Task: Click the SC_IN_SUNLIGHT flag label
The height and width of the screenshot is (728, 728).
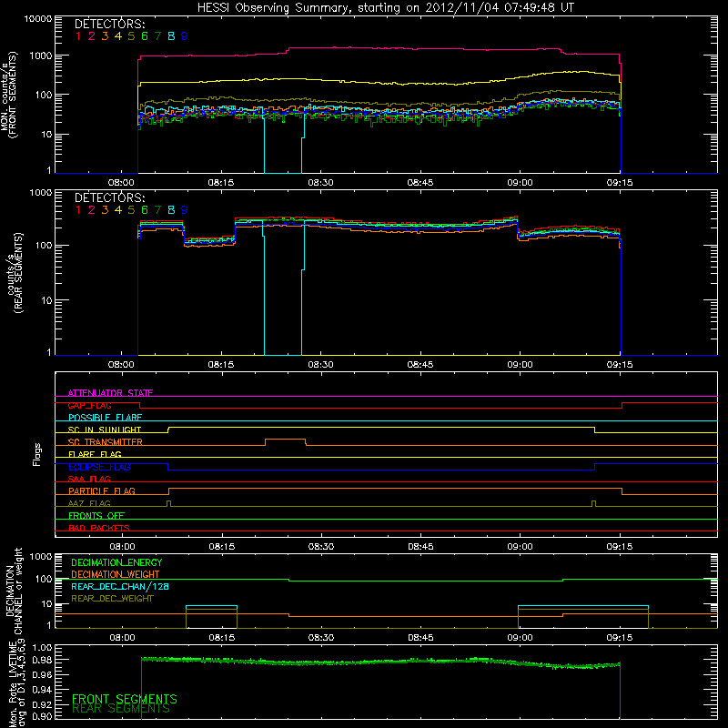Action: click(105, 430)
